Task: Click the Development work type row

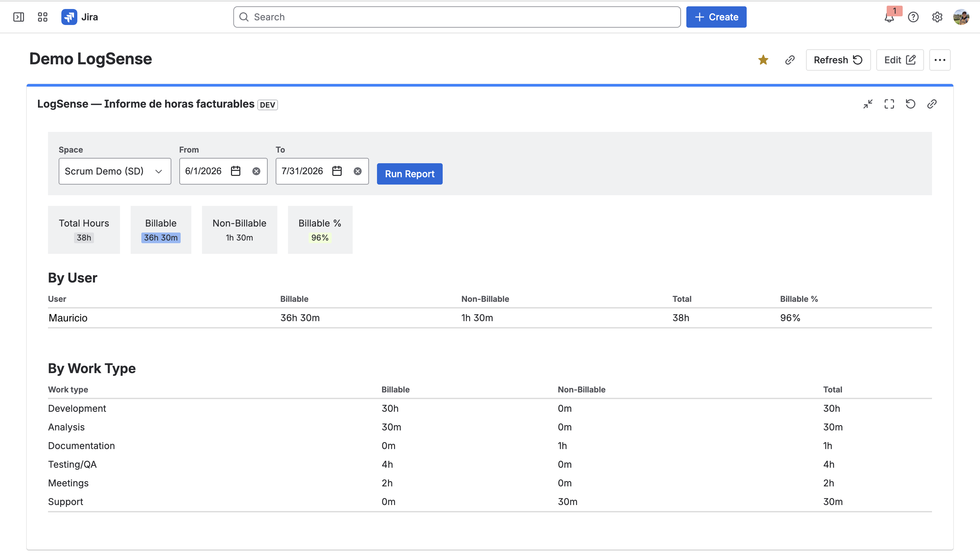Action: pyautogui.click(x=490, y=408)
